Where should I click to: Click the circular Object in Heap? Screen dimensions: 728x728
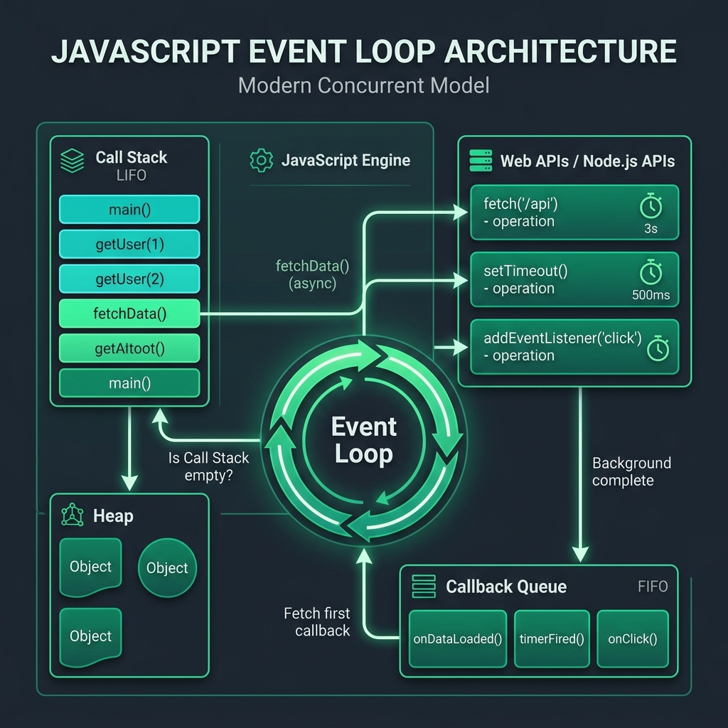pyautogui.click(x=167, y=567)
